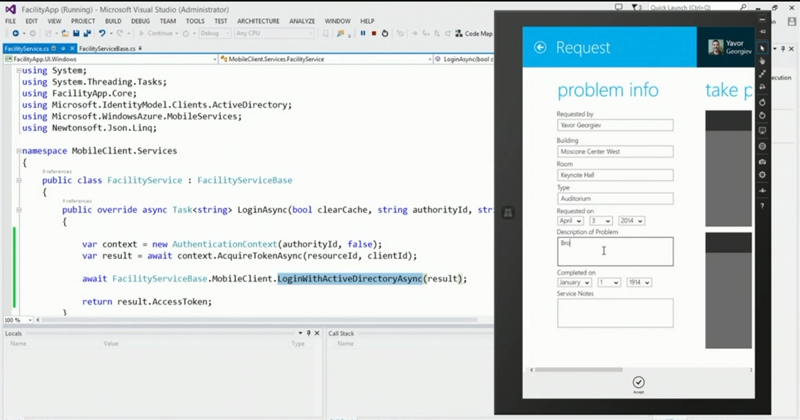
Task: Click Save icon in Visual Studio toolbar
Action: 76,33
